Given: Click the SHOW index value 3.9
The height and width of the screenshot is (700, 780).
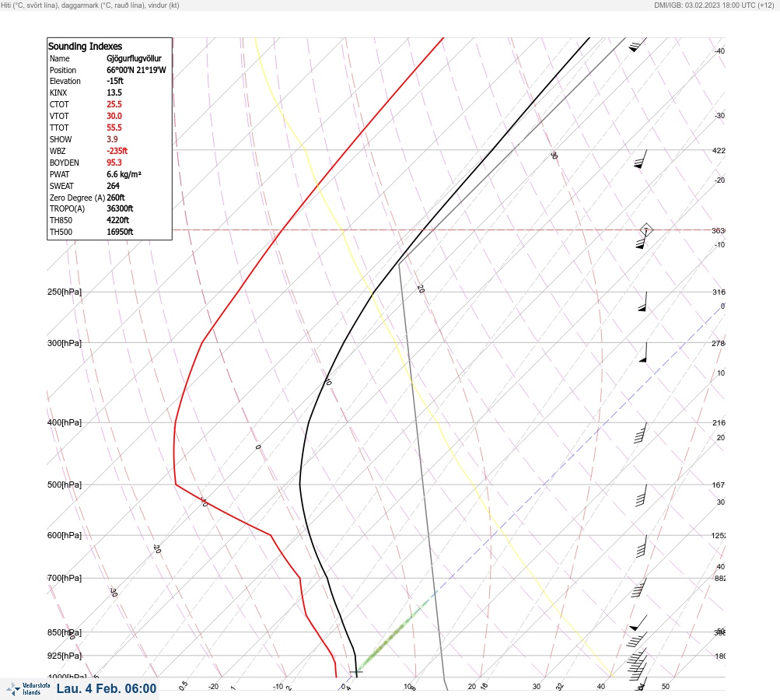Looking at the screenshot, I should 112,139.
